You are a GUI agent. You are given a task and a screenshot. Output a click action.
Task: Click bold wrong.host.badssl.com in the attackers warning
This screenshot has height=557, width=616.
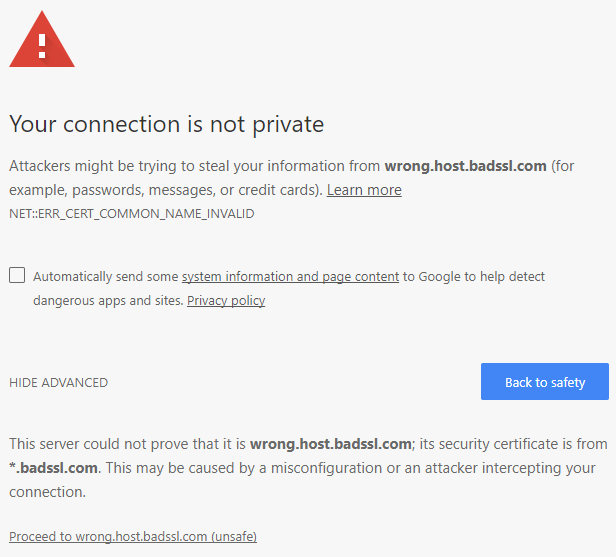tap(466, 166)
